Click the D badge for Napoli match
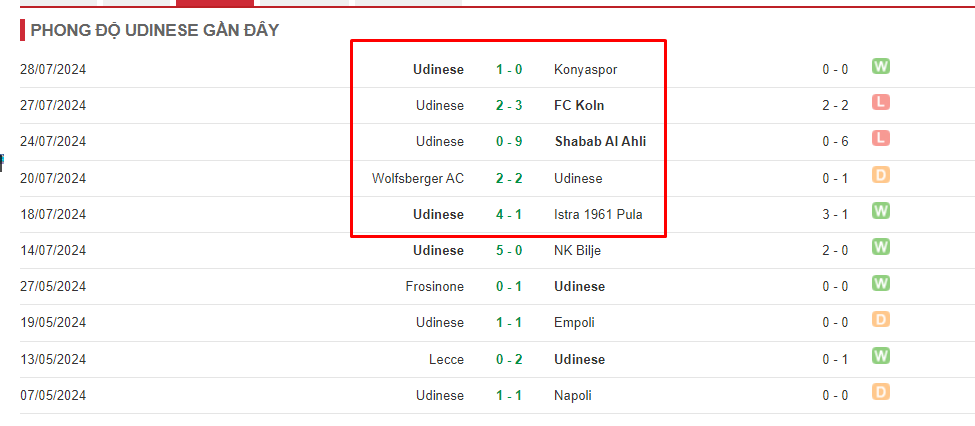975x426 pixels. point(880,392)
